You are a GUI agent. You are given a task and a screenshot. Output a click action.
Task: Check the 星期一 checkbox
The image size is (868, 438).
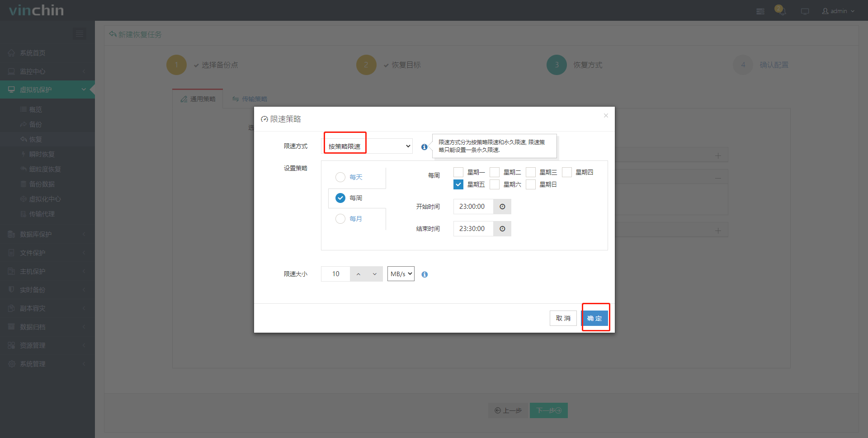click(x=458, y=172)
